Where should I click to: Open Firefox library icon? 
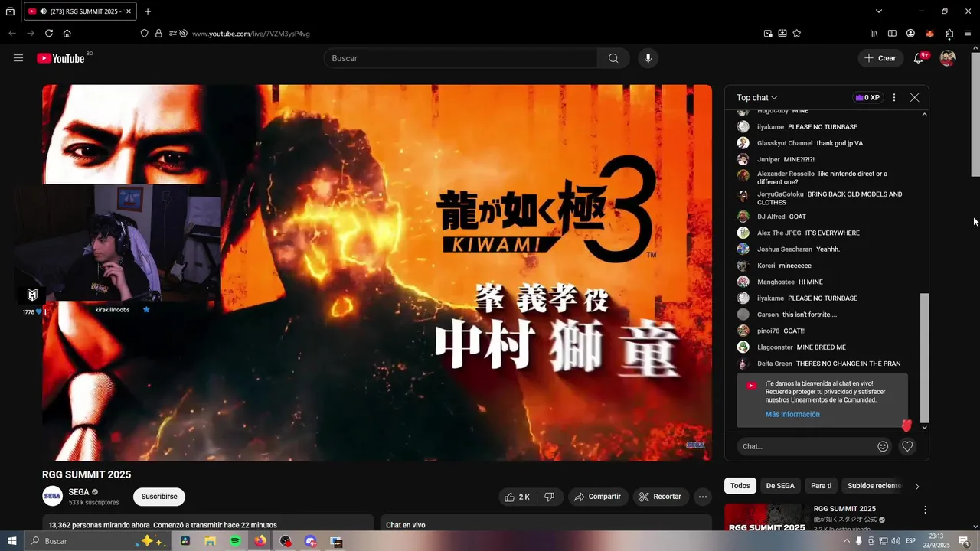[874, 34]
